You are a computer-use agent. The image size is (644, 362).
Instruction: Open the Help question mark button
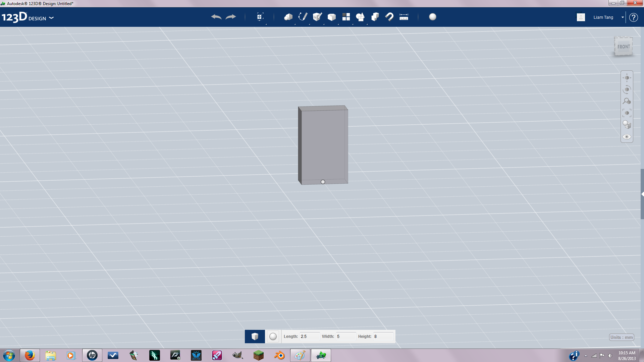click(634, 17)
